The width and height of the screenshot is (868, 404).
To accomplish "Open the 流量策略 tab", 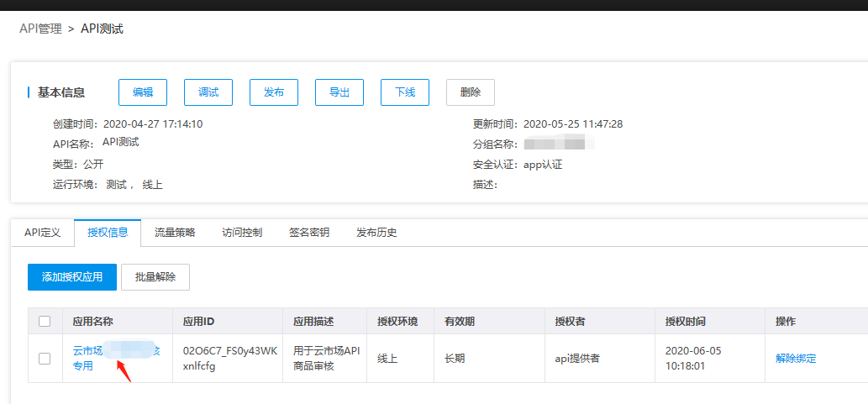I will point(175,233).
